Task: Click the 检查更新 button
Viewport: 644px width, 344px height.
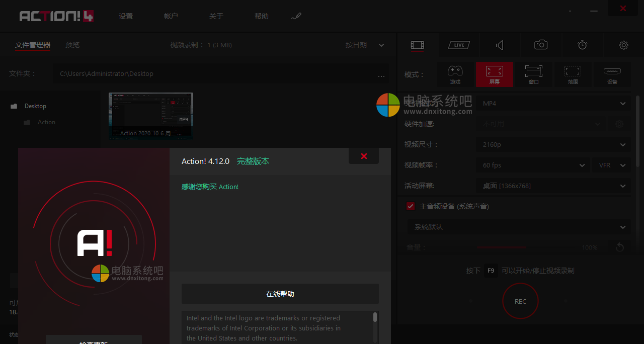Action: click(x=94, y=340)
